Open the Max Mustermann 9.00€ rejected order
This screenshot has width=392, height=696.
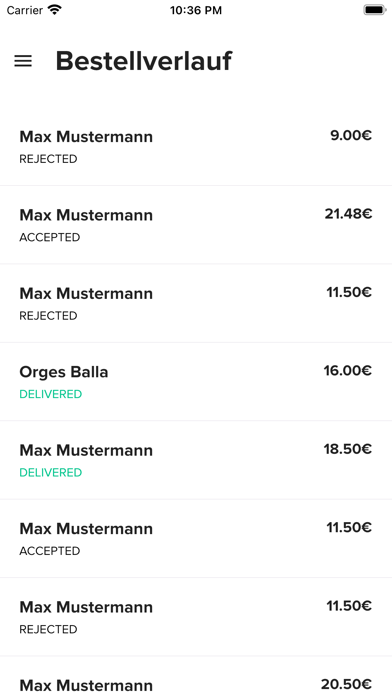coord(196,146)
